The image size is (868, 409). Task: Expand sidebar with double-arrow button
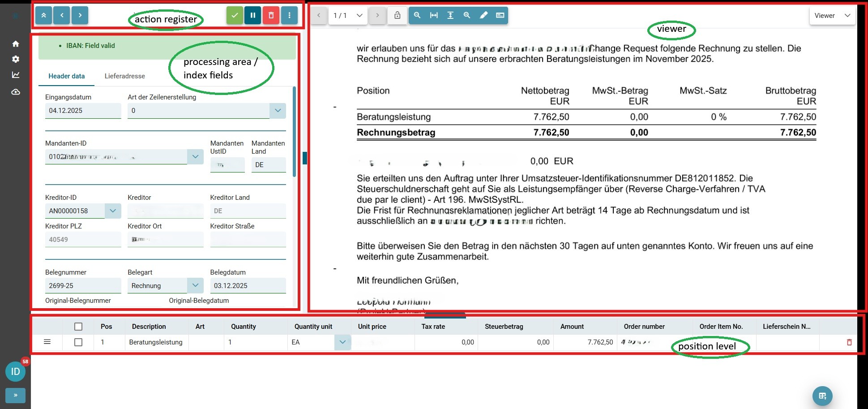point(15,395)
